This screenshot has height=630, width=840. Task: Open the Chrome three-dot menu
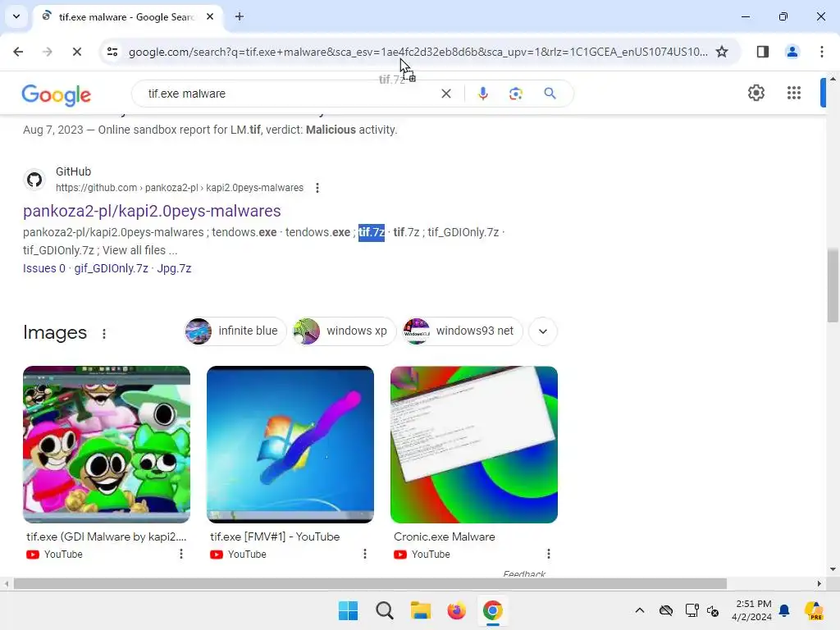(x=822, y=52)
